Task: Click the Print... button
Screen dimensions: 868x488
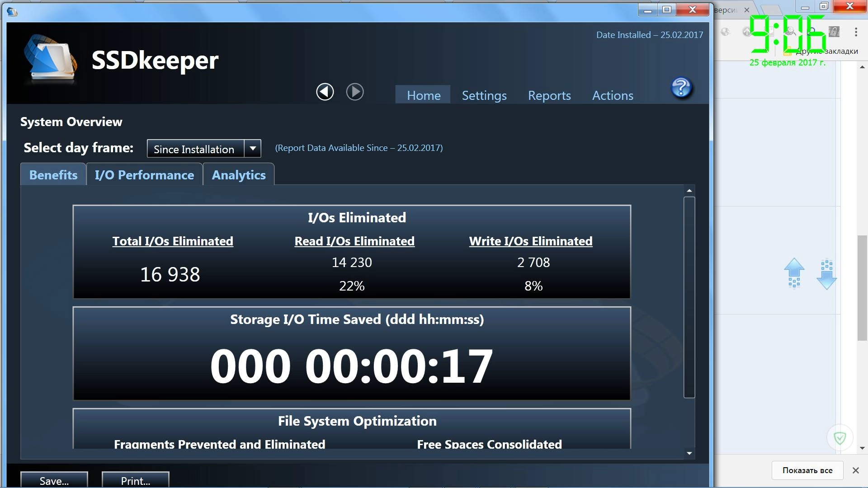Action: click(x=136, y=480)
